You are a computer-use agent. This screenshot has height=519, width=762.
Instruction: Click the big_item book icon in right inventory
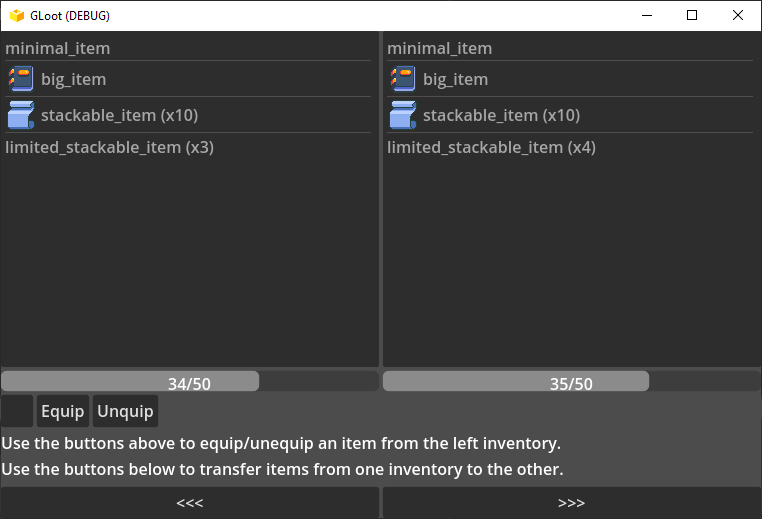pyautogui.click(x=403, y=79)
